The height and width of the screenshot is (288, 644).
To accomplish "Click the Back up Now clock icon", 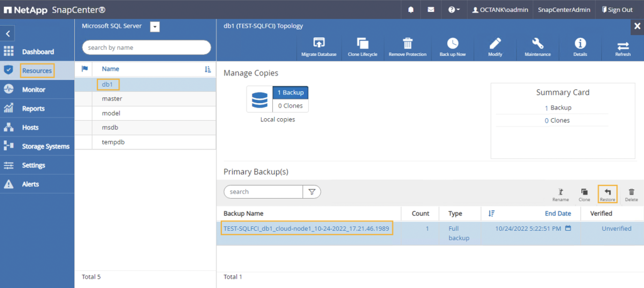I will (x=453, y=43).
